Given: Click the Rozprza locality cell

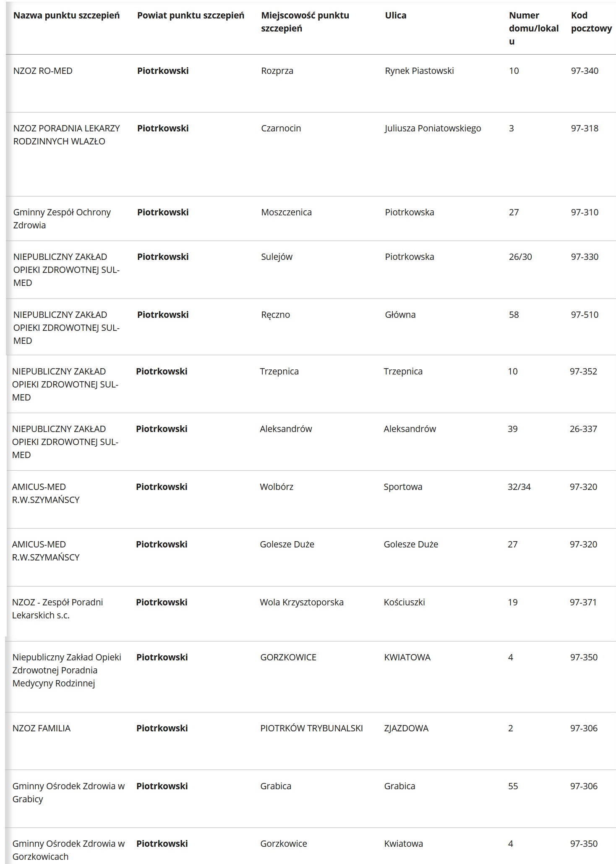Looking at the screenshot, I should (277, 71).
